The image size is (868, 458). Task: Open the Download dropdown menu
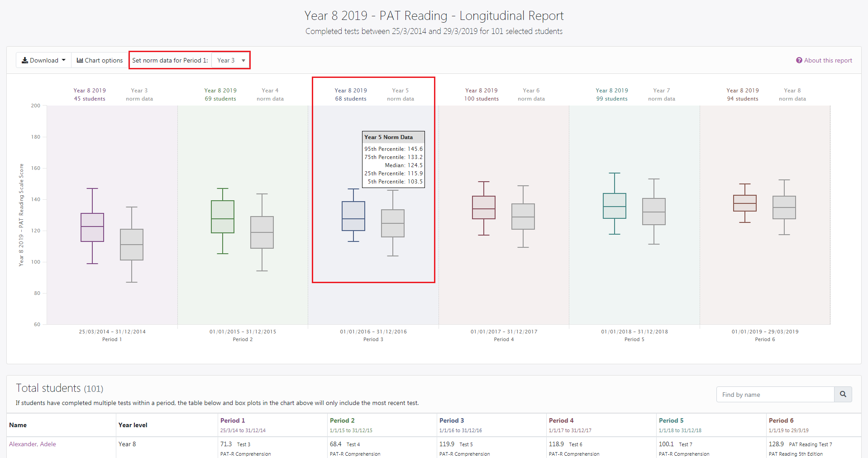(43, 60)
